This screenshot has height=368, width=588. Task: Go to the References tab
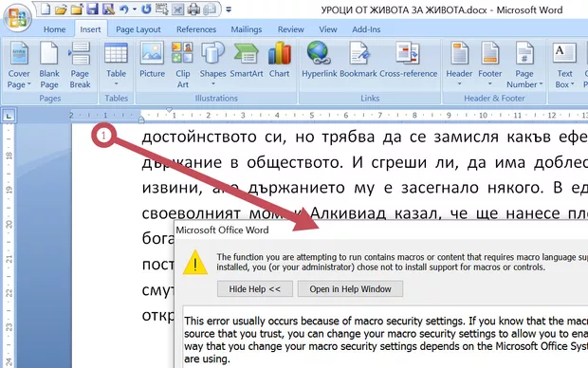[x=196, y=29]
